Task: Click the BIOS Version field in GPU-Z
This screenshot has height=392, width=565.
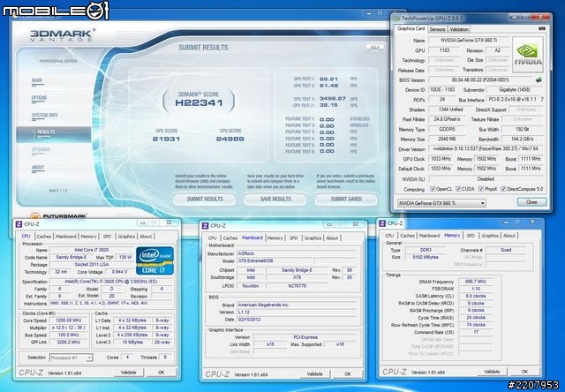Action: pyautogui.click(x=480, y=80)
